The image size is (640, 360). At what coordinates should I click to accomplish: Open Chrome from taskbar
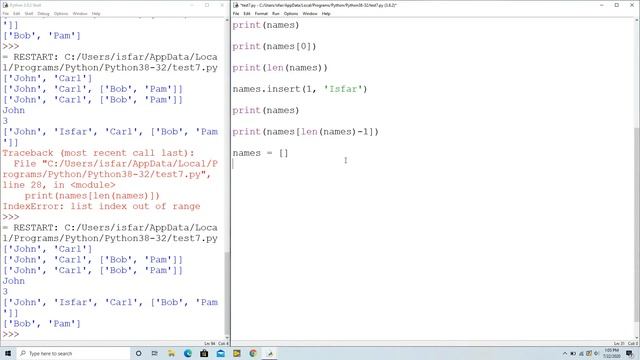(x=253, y=353)
